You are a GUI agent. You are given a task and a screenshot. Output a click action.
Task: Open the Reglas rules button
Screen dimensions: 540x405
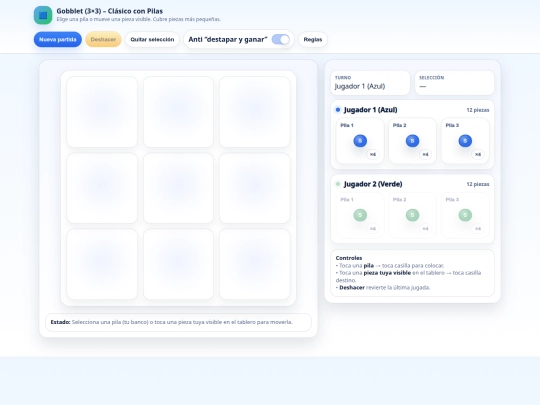click(x=313, y=39)
